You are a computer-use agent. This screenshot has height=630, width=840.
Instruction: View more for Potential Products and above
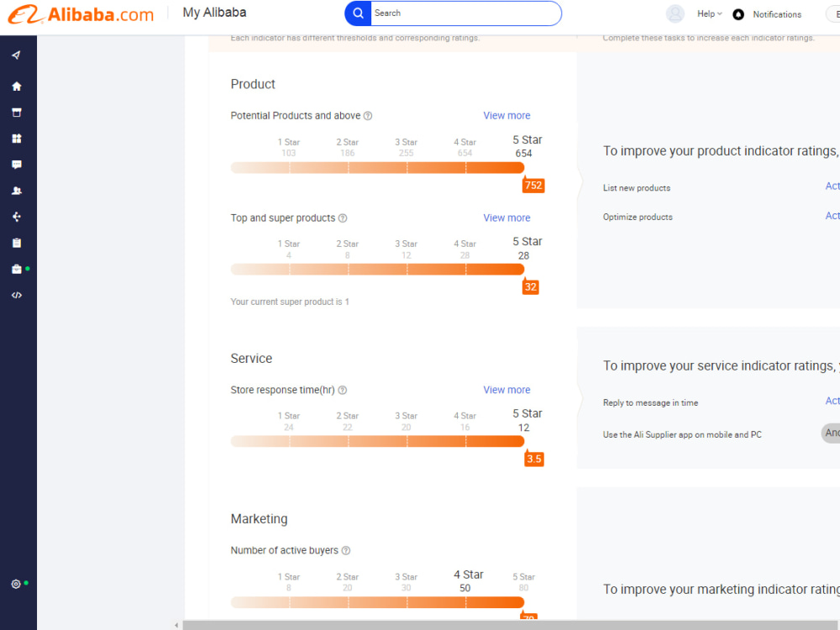point(507,116)
